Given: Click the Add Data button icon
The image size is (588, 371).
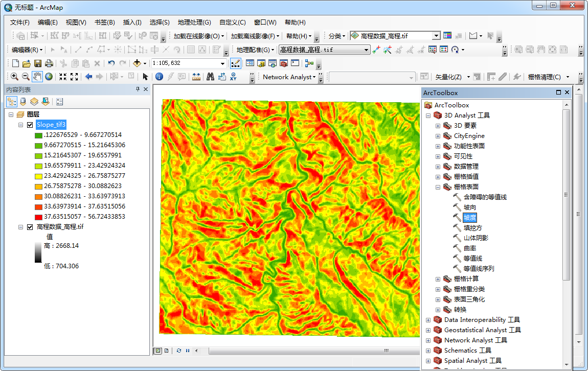Looking at the screenshot, I should point(137,63).
